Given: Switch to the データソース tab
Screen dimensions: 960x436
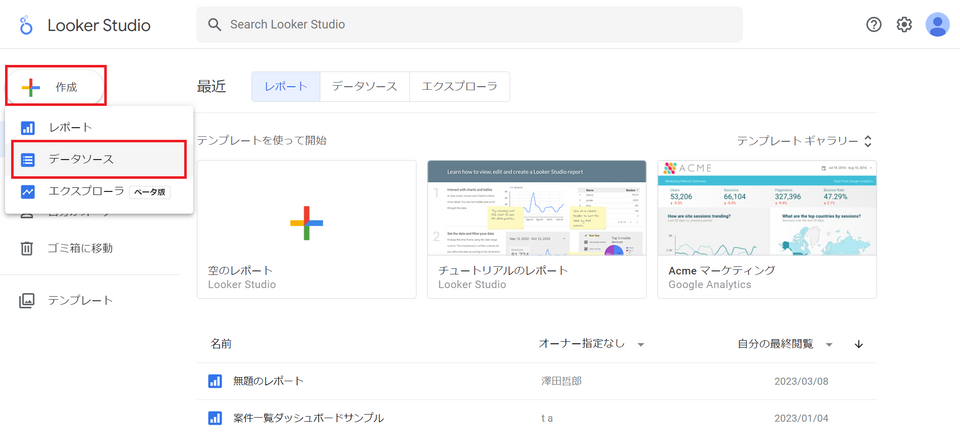Looking at the screenshot, I should [x=364, y=86].
